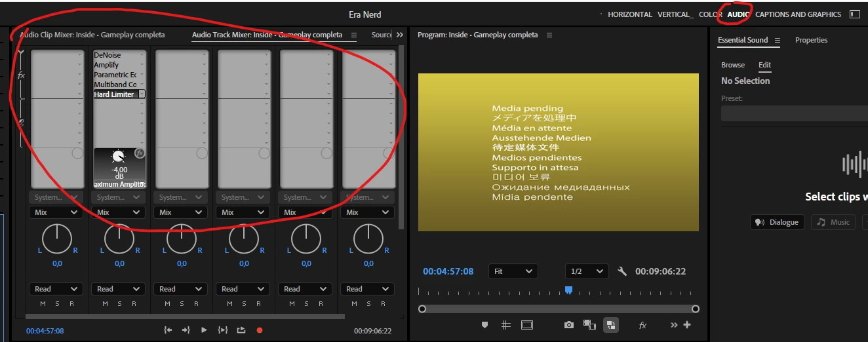Open Comparison View icon

(x=589, y=324)
